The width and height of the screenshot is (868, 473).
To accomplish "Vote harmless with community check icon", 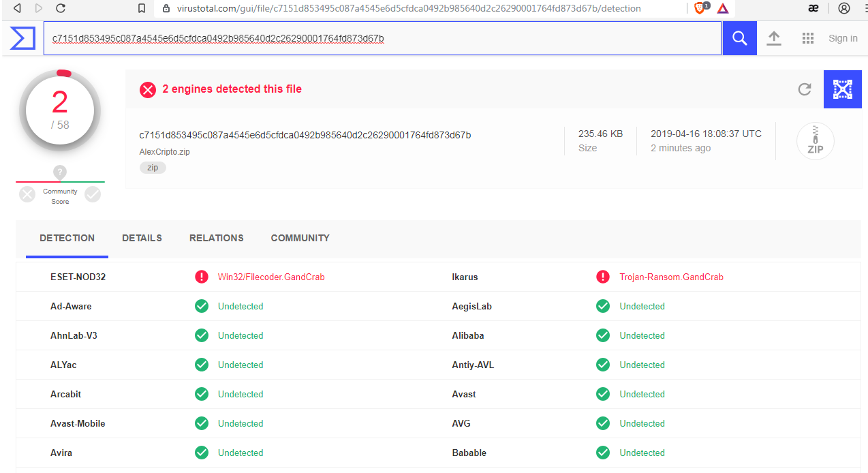I will coord(93,195).
